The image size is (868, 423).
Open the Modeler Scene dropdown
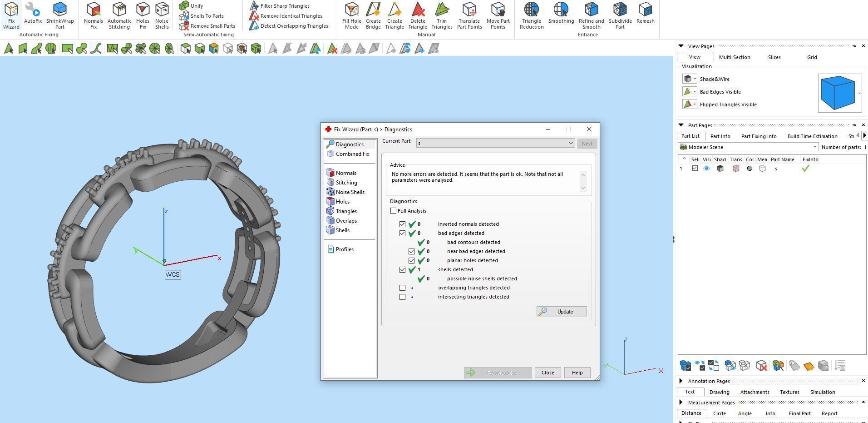[748, 147]
